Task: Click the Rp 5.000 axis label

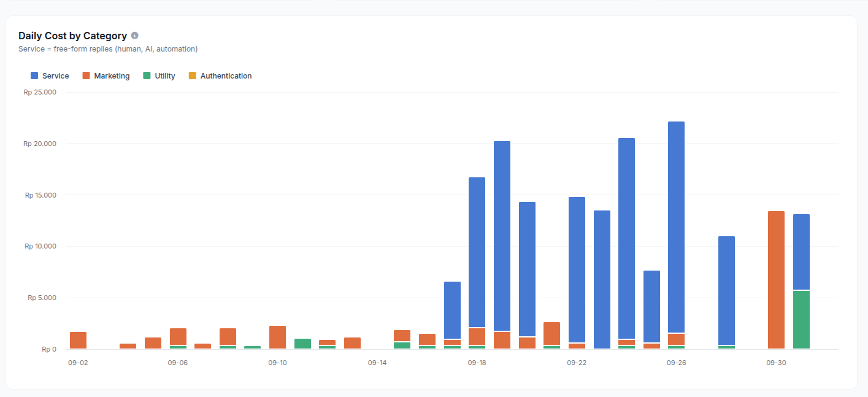Action: 42,298
